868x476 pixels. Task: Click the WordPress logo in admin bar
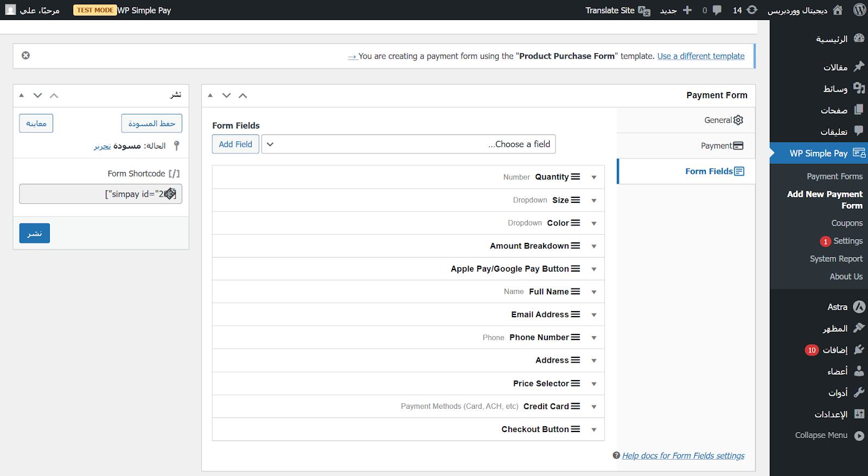point(859,10)
